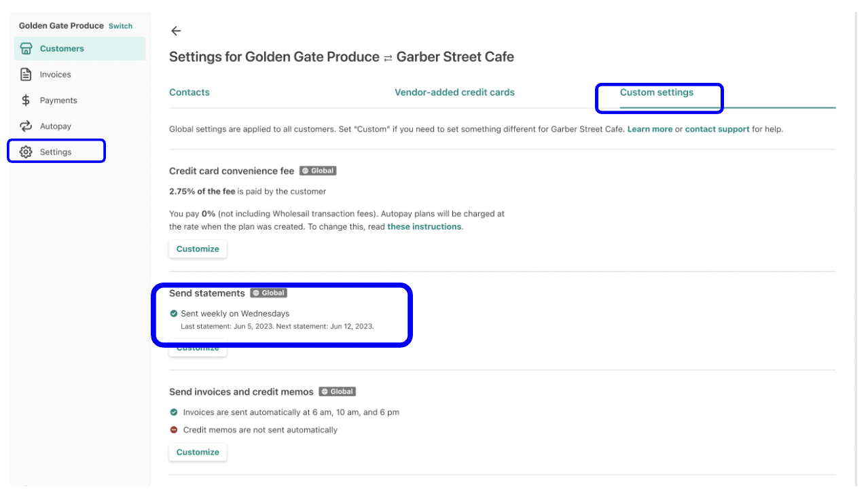Click the Last statement Jun 5, 2023 line
This screenshot has width=868, height=504.
(x=277, y=327)
